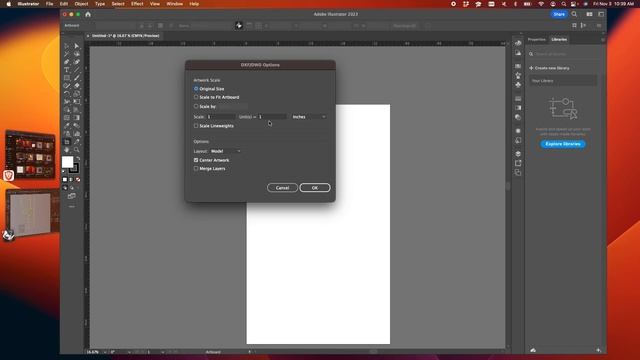Image resolution: width=640 pixels, height=360 pixels.
Task: Open the Arrange Documents icon
Action: pyautogui.click(x=589, y=14)
